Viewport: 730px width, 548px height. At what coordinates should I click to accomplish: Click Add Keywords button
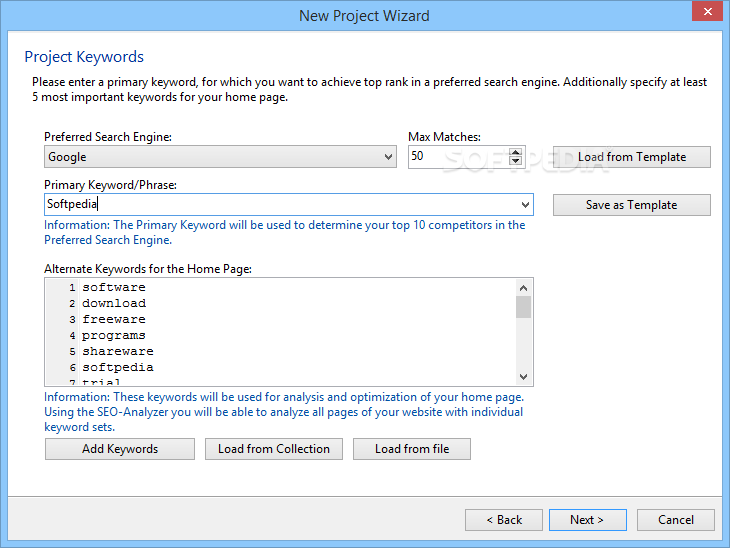(120, 449)
